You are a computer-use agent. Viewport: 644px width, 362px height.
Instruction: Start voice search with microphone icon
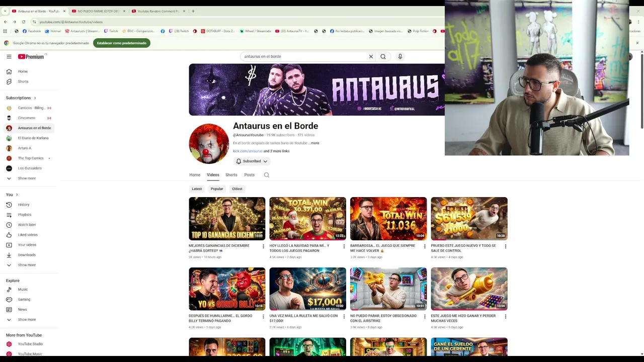tap(400, 56)
